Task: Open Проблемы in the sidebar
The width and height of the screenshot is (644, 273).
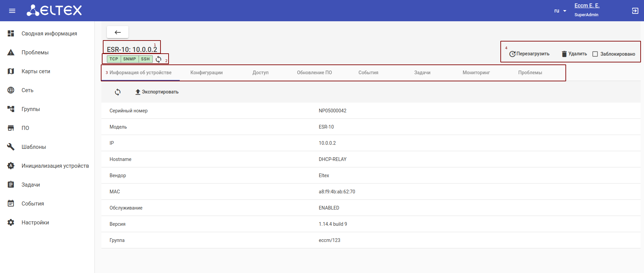Action: (35, 52)
